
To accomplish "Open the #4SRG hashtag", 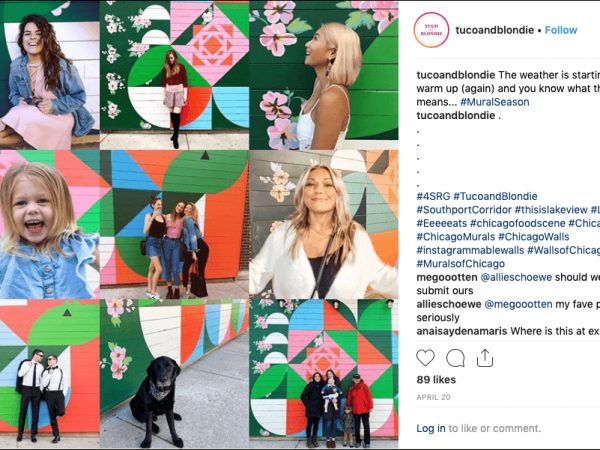I will [433, 196].
